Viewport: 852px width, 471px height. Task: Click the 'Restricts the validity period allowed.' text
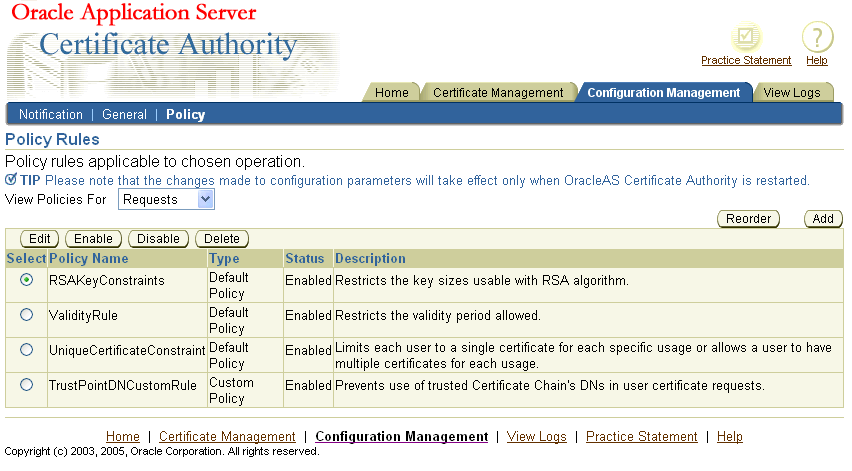[x=438, y=316]
